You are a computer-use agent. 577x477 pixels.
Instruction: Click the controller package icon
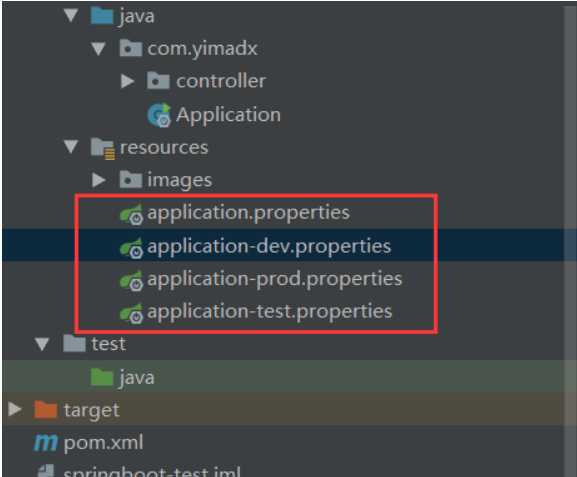tap(158, 81)
